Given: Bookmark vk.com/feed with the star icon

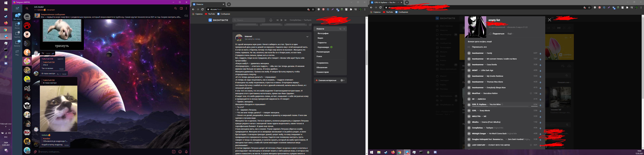Looking at the screenshot, I should [x=313, y=9].
